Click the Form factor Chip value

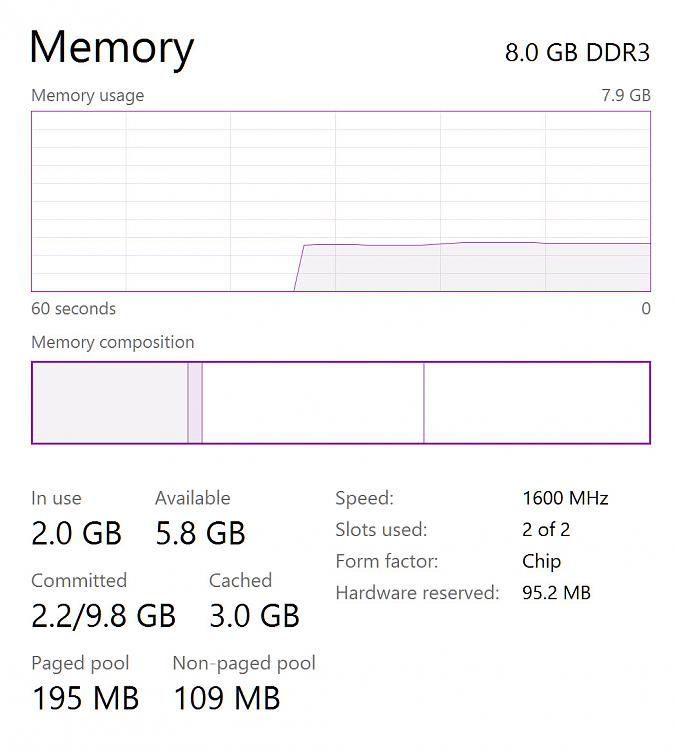542,562
